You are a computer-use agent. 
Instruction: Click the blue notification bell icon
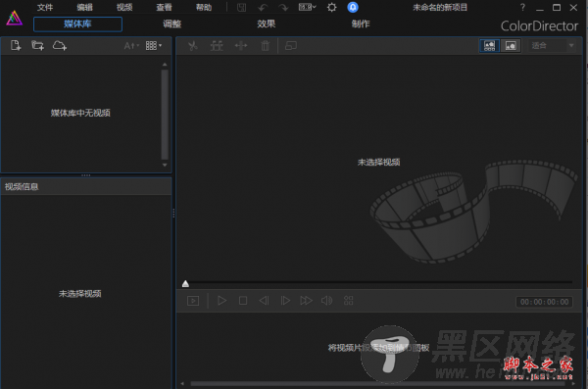353,7
